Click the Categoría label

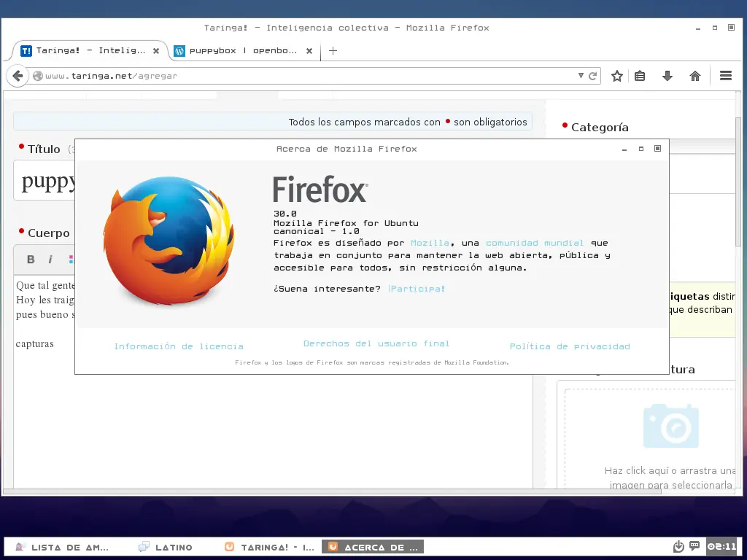[x=600, y=127]
